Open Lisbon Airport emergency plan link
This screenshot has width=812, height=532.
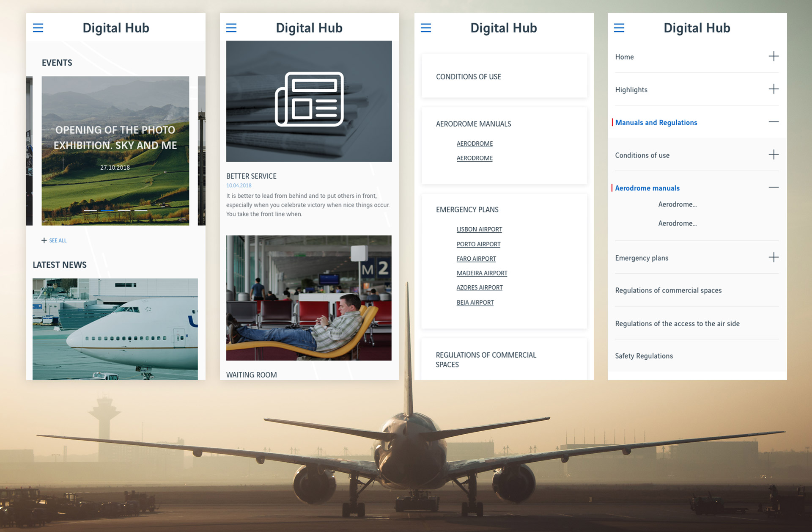click(479, 229)
